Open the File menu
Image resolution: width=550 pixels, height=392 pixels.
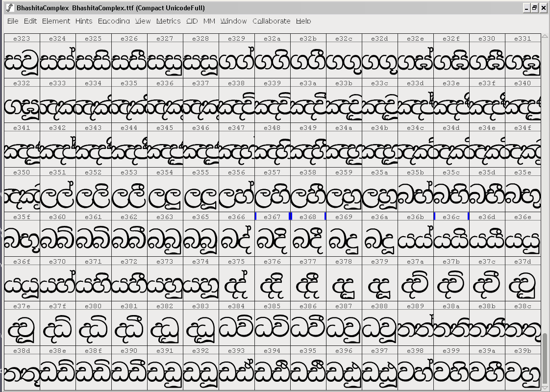[x=12, y=21]
